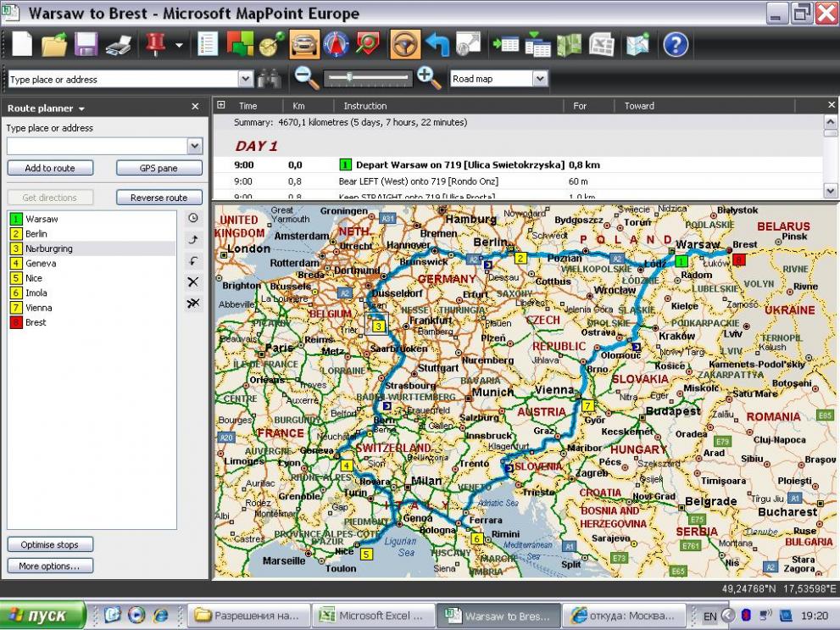Select the Nice stop in the route list
This screenshot has width=840, height=630.
tap(92, 278)
